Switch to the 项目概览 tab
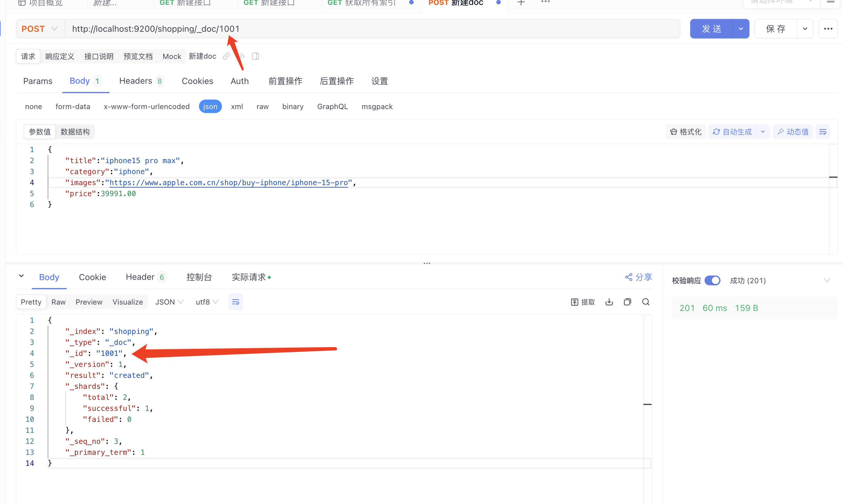This screenshot has width=843, height=504. coord(41,3)
